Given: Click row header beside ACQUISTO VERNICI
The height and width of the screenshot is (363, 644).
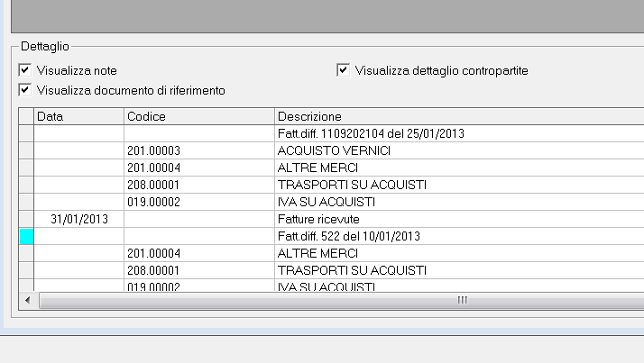Looking at the screenshot, I should click(26, 151).
